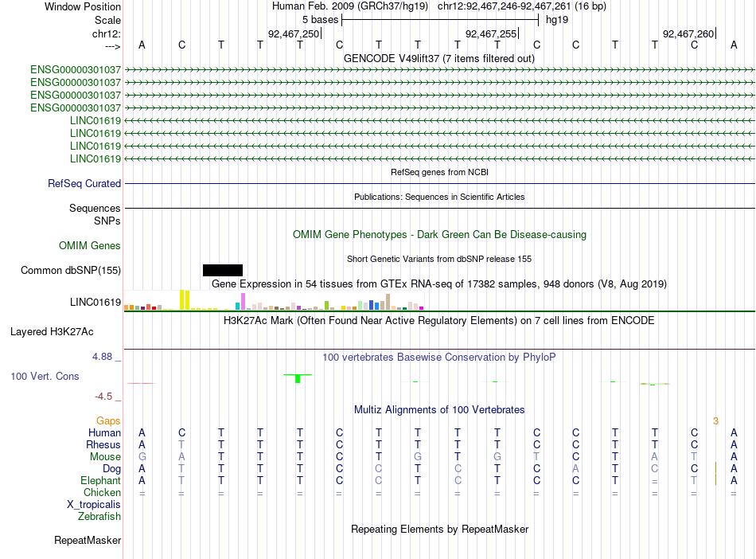Viewport: 756px width, 559px height.
Task: Select the tall yellow GTEx expression bars
Action: (185, 299)
